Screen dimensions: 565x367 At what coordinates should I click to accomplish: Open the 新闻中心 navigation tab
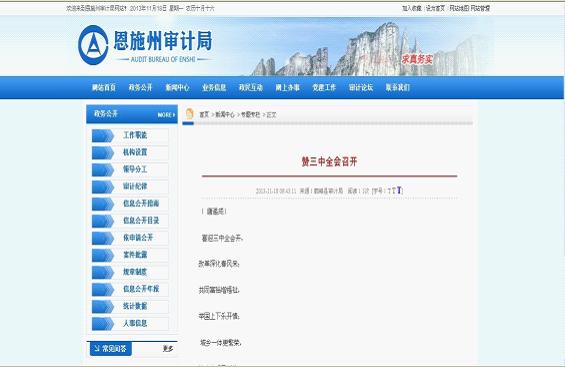pos(177,88)
